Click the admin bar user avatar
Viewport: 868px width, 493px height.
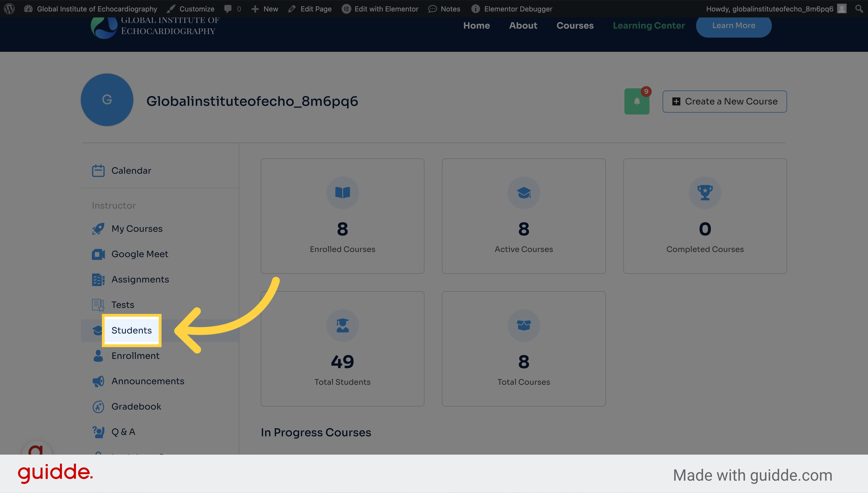842,9
